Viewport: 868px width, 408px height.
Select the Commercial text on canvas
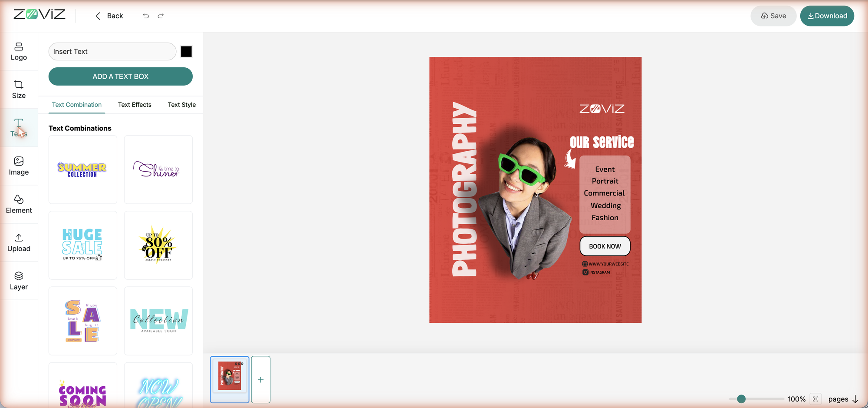click(x=604, y=193)
